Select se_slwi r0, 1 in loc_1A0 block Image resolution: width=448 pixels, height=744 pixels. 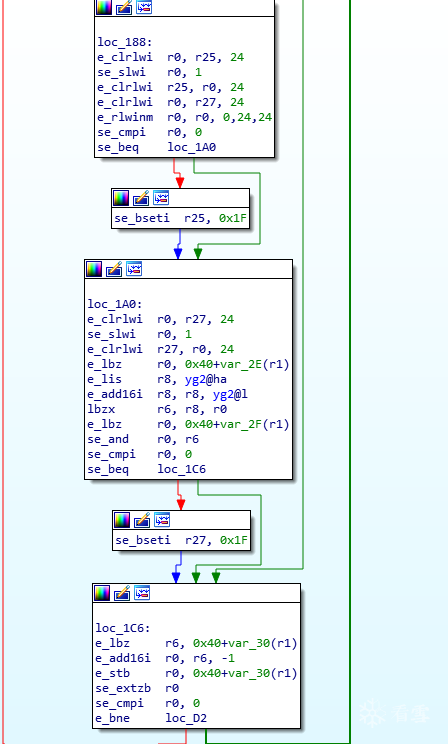click(140, 334)
